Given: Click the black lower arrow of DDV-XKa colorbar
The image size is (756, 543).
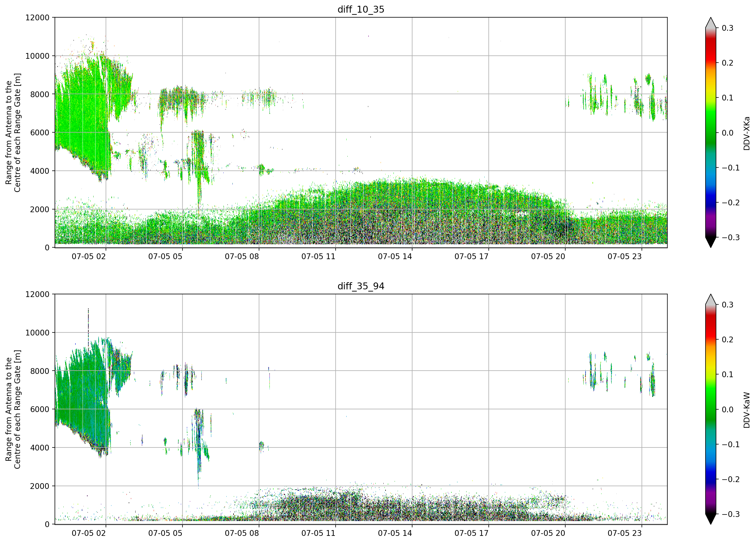Looking at the screenshot, I should click(x=711, y=242).
